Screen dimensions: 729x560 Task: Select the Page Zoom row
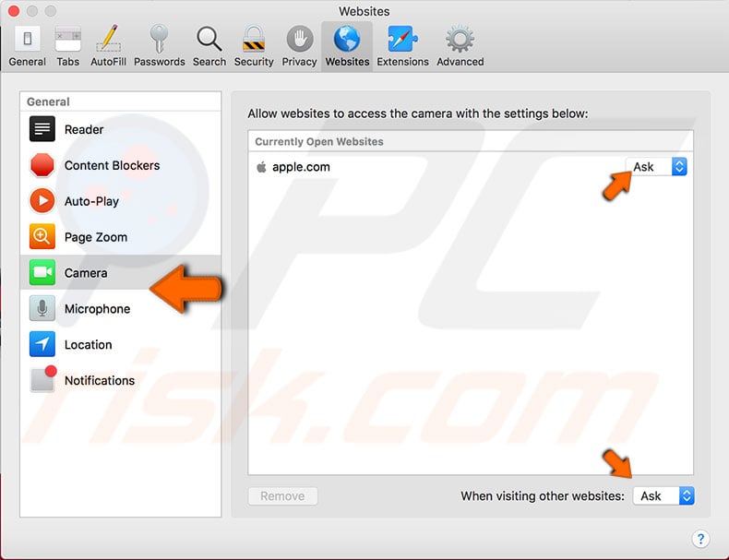(x=120, y=236)
